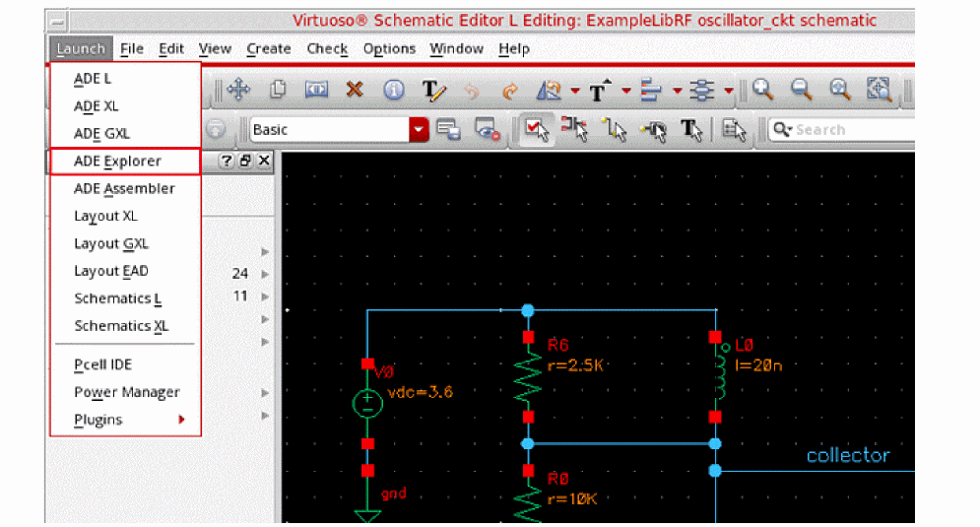The image size is (980, 527).
Task: Click the Redo arrow icon
Action: coord(510,90)
